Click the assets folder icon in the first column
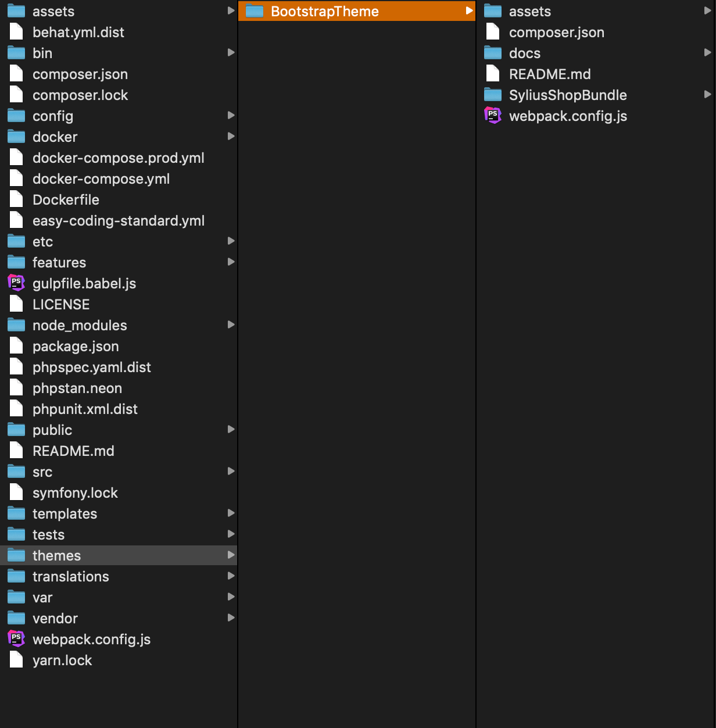This screenshot has height=728, width=716. (x=16, y=10)
